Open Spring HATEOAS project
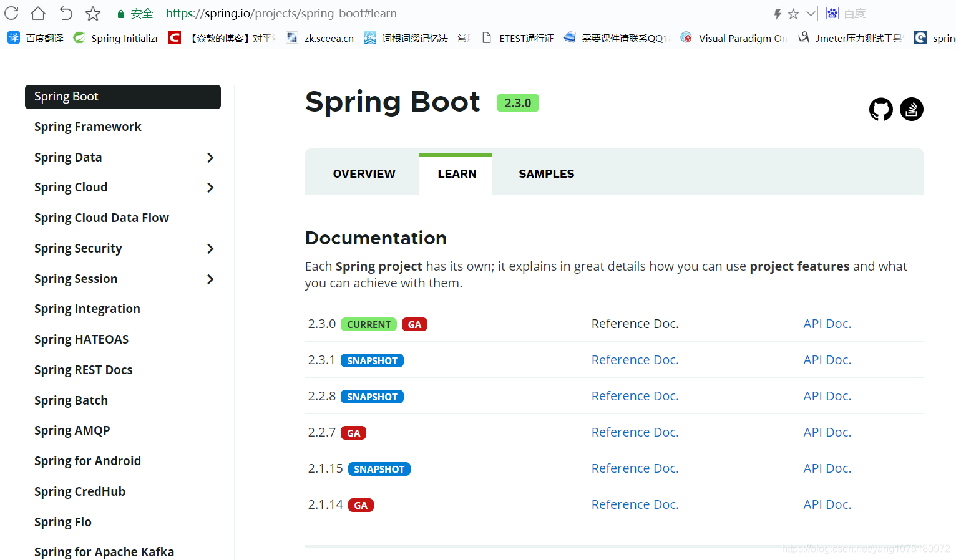956x560 pixels. (82, 339)
